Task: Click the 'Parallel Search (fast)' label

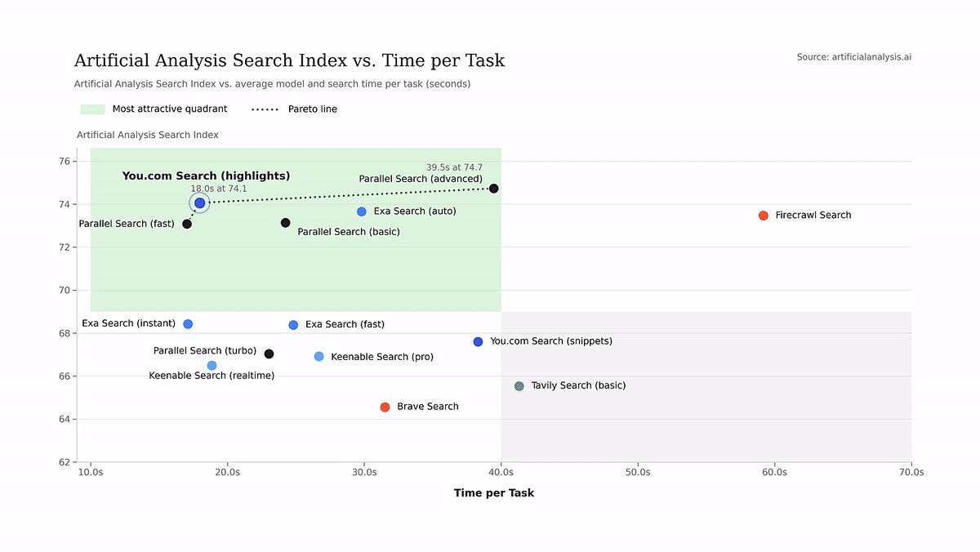Action: pos(127,224)
